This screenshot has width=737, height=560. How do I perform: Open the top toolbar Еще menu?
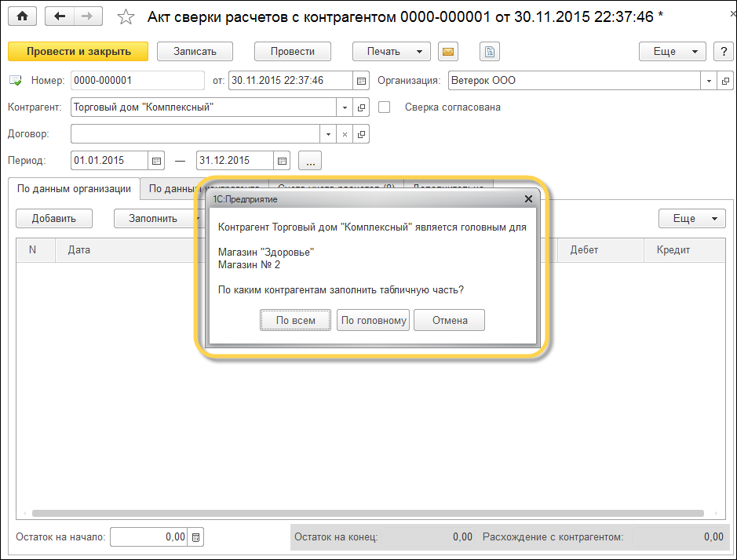[672, 52]
